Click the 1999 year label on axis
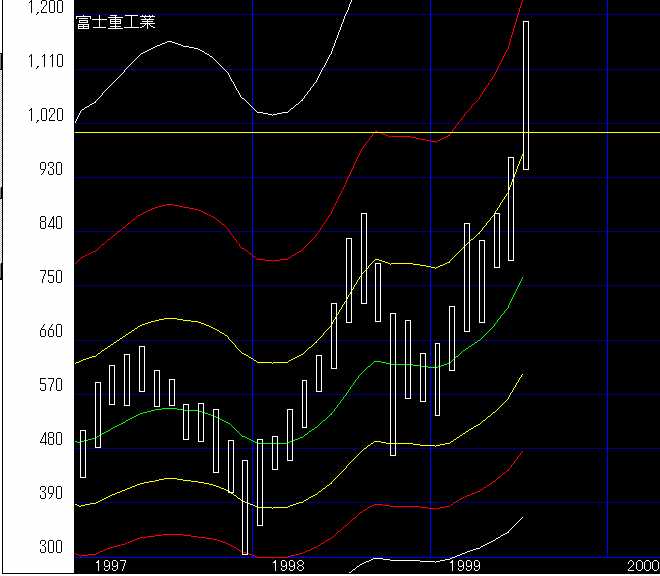 [467, 565]
